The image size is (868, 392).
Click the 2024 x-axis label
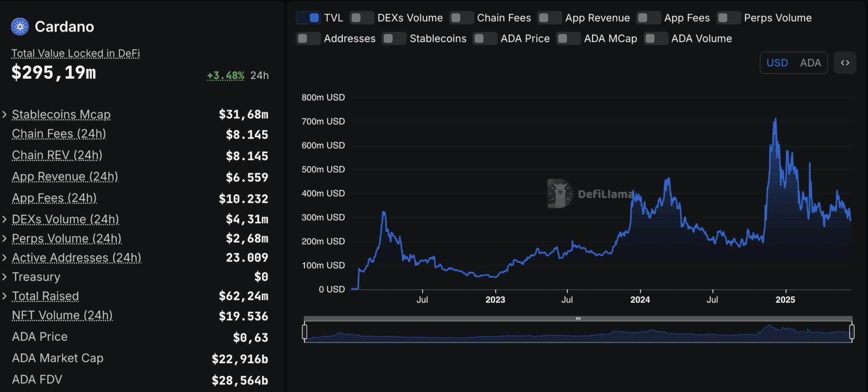click(x=640, y=299)
